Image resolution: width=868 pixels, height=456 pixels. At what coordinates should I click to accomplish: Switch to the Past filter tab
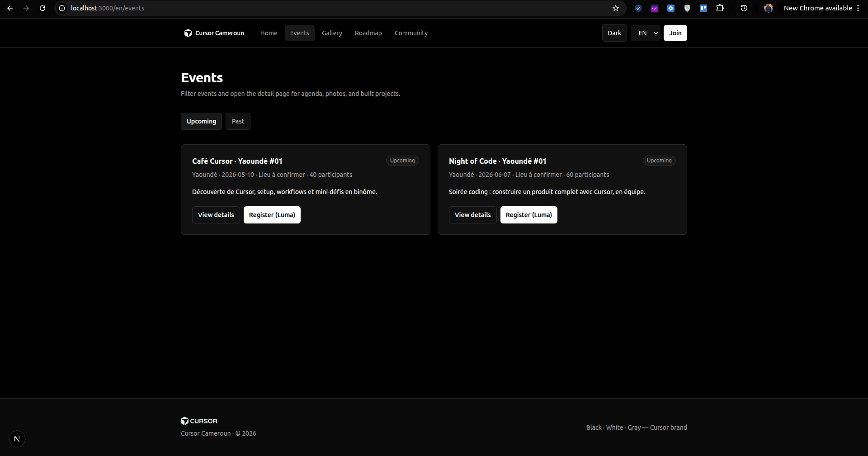[x=238, y=121]
